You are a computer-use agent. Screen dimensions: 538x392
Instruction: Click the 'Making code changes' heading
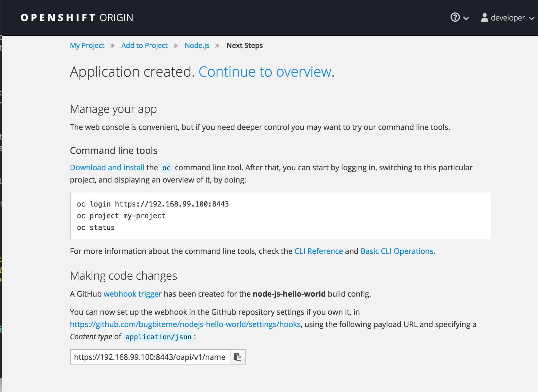[x=123, y=276]
